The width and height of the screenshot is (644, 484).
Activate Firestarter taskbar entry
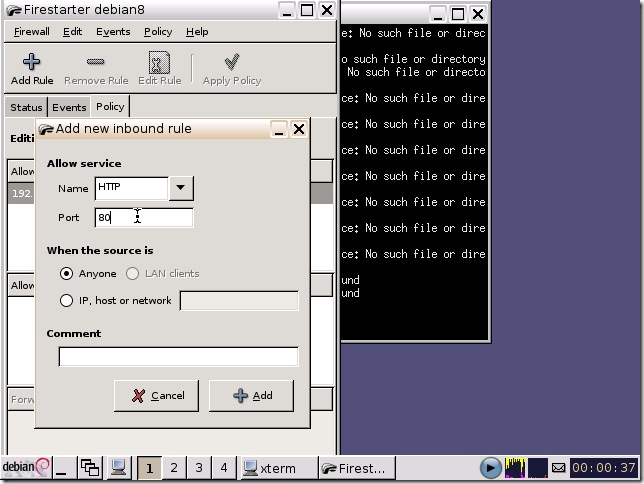point(357,468)
